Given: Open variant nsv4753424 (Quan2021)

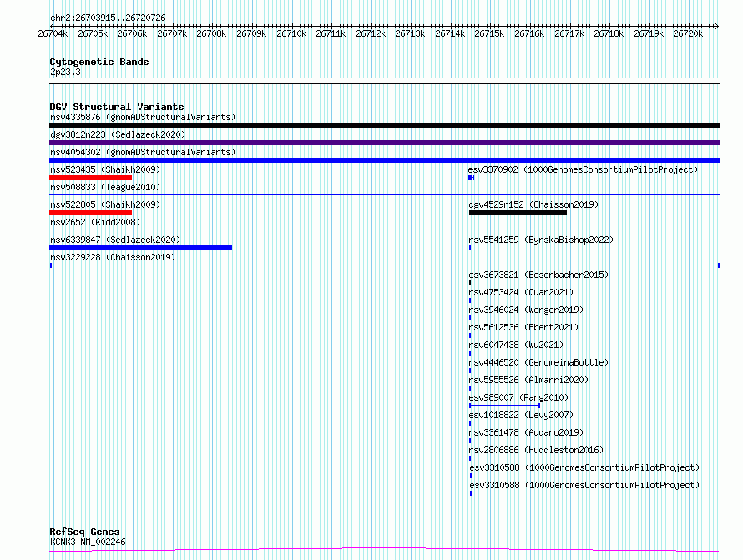Looking at the screenshot, I should (x=521, y=292).
